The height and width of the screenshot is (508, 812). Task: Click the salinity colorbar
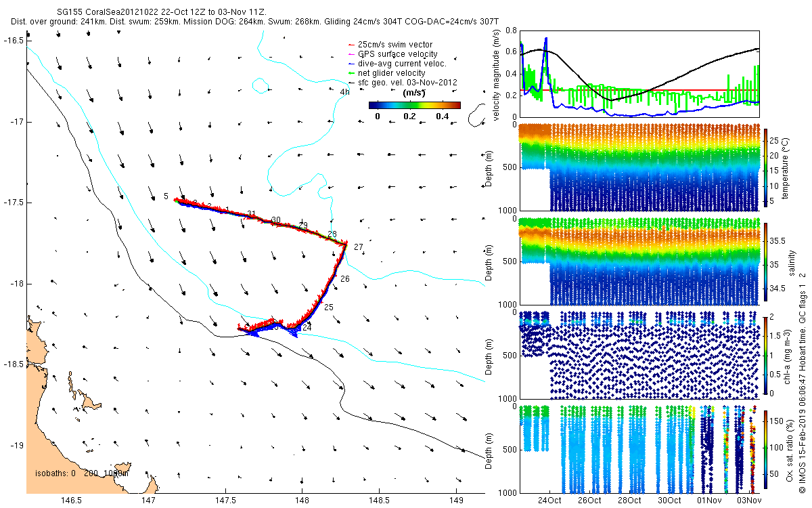tap(765, 261)
